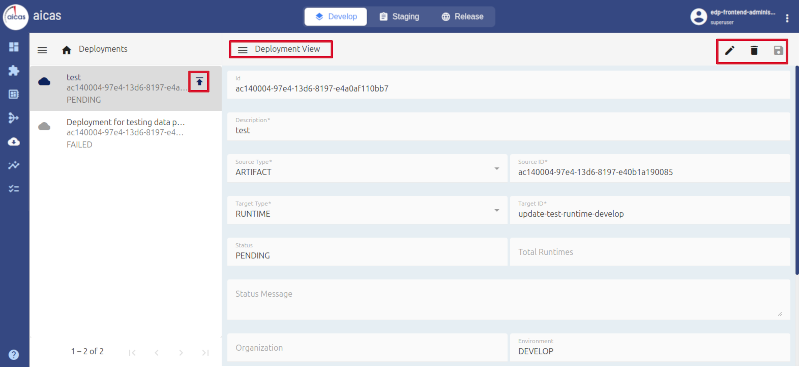Open dashboard icon in left sidebar

[14, 47]
